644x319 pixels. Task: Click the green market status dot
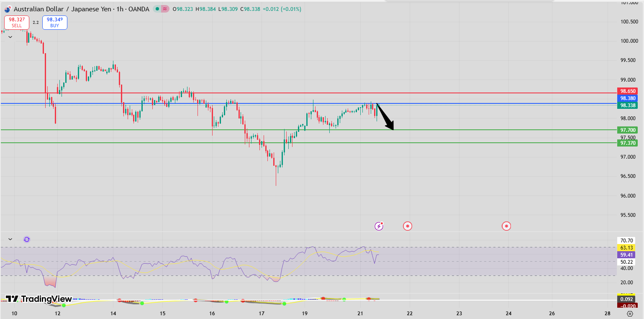pyautogui.click(x=157, y=9)
